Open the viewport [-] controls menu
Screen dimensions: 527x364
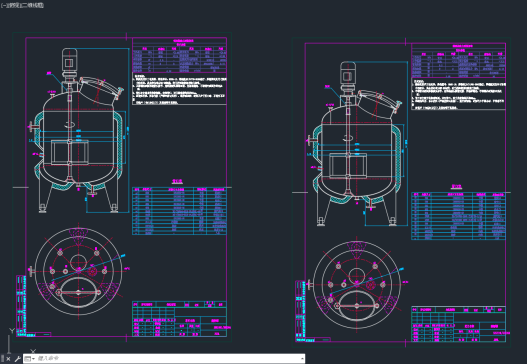[x=4, y=5]
